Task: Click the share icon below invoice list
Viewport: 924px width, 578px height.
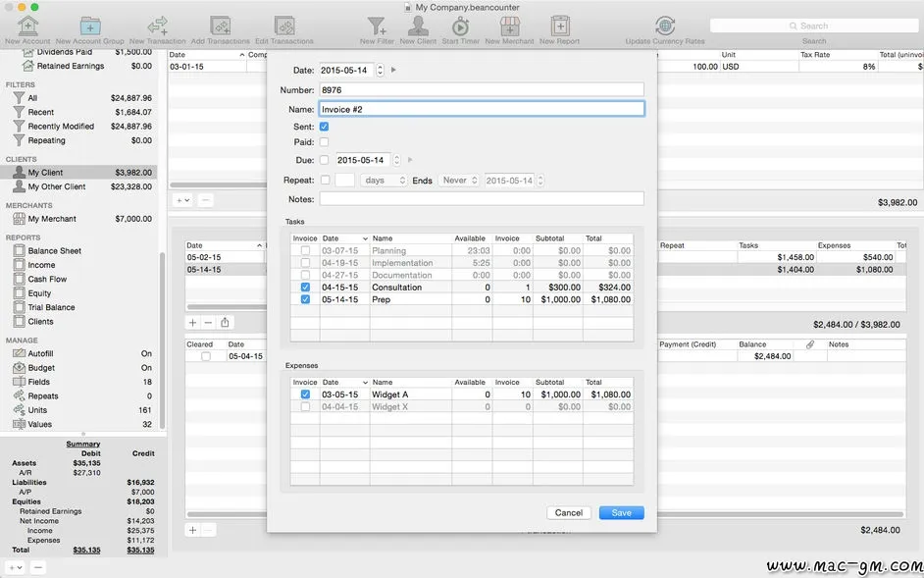Action: click(x=225, y=323)
